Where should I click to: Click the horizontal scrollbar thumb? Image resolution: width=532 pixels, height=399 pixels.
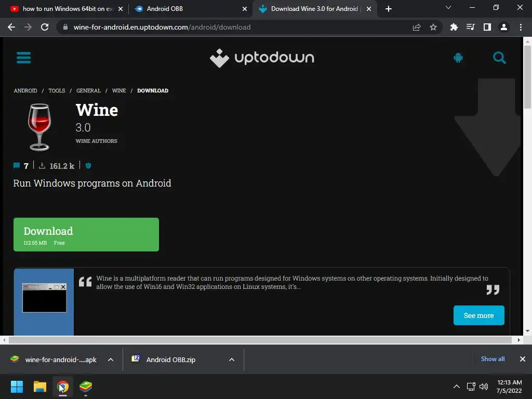260,340
